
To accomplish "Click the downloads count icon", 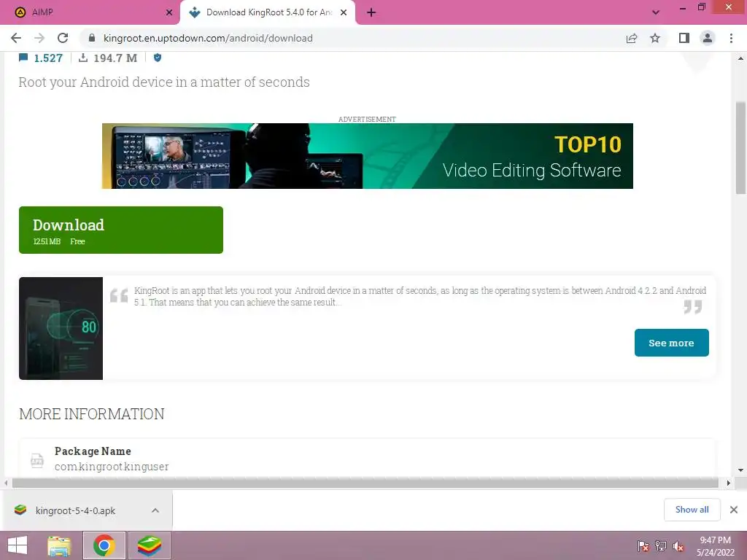I will point(83,58).
